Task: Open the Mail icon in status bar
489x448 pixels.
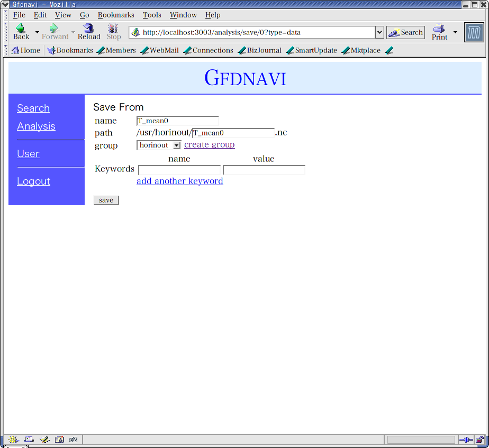Action: (29, 440)
